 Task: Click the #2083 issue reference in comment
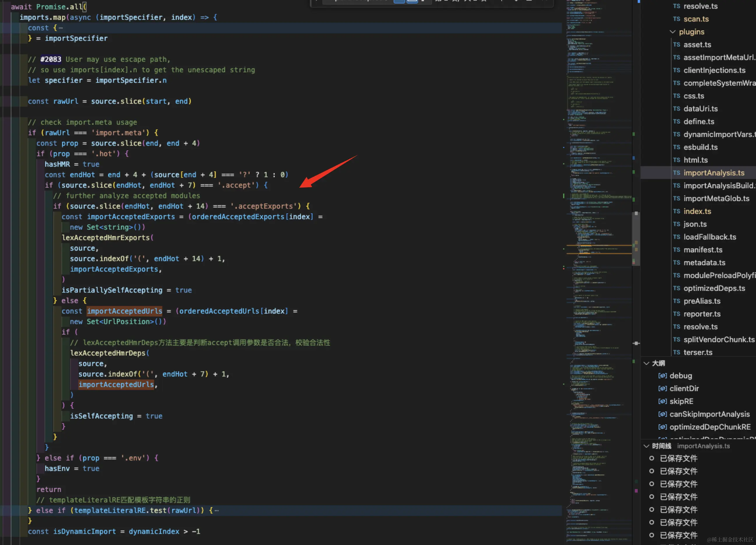coord(51,59)
